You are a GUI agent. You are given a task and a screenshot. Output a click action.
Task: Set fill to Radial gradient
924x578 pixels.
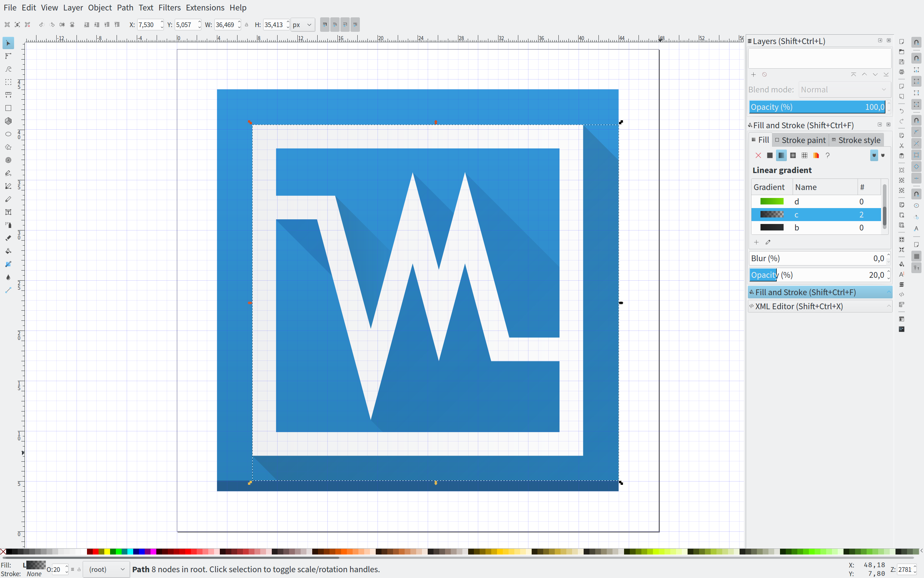[x=793, y=155]
